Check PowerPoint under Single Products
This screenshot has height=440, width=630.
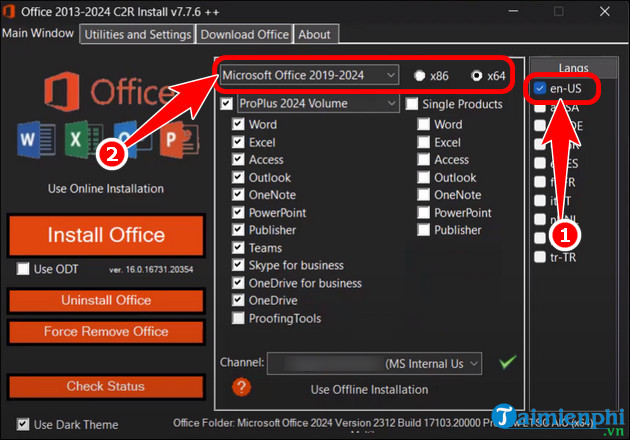click(x=423, y=213)
